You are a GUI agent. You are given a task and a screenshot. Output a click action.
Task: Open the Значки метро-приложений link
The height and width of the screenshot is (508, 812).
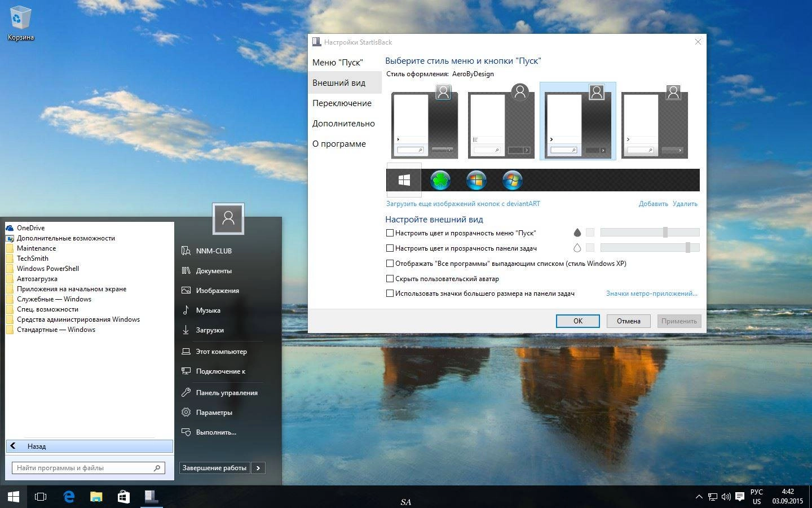click(652, 294)
